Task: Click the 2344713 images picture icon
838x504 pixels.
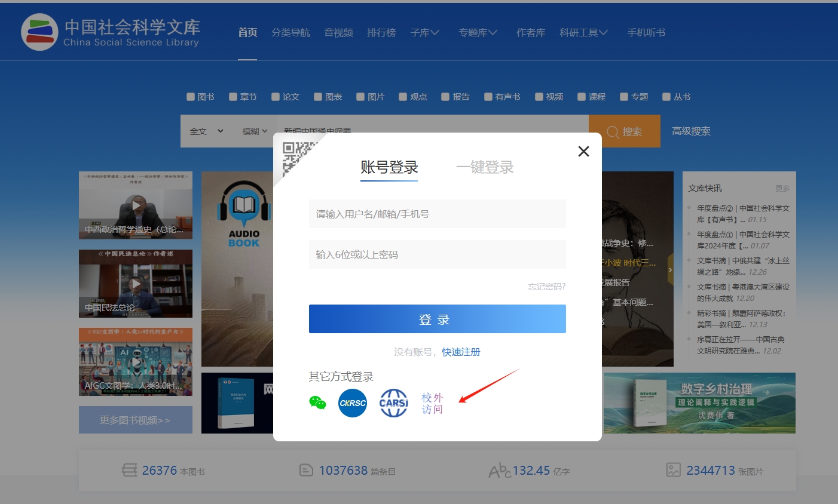Action: click(674, 470)
